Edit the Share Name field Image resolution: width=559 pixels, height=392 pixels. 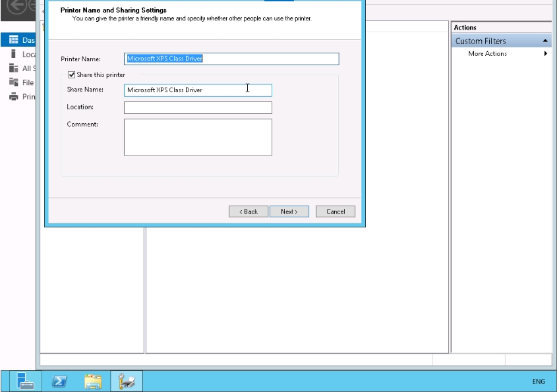(x=198, y=90)
